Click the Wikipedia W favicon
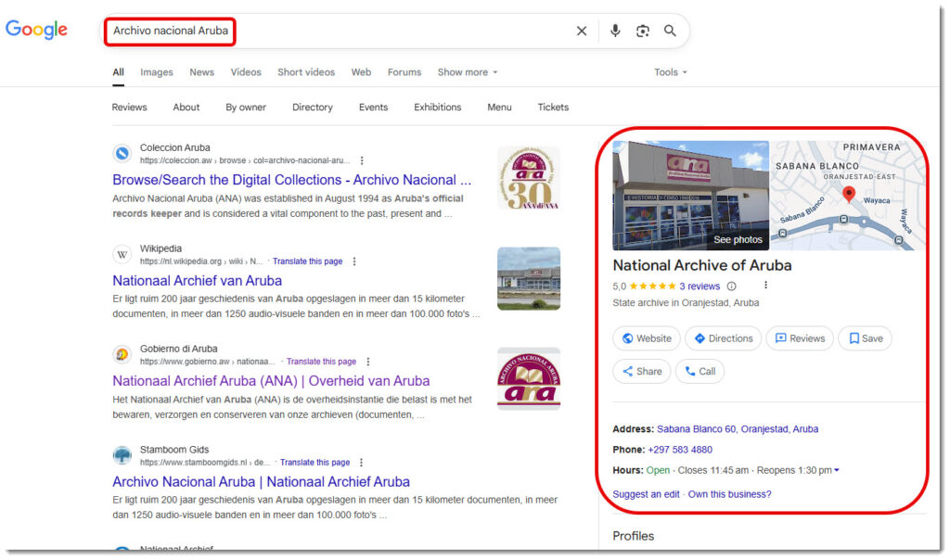 click(x=122, y=254)
